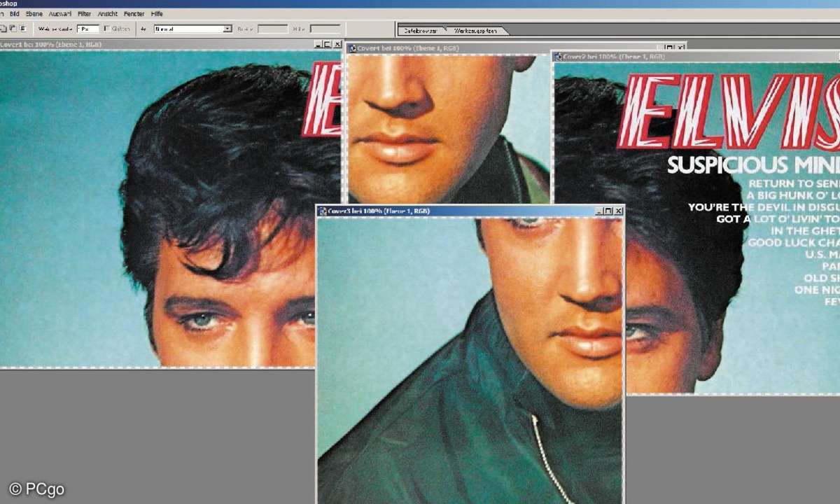Viewport: 840px width, 504px height.
Task: Select the subtract-from-selection mode icon
Action: 13,29
